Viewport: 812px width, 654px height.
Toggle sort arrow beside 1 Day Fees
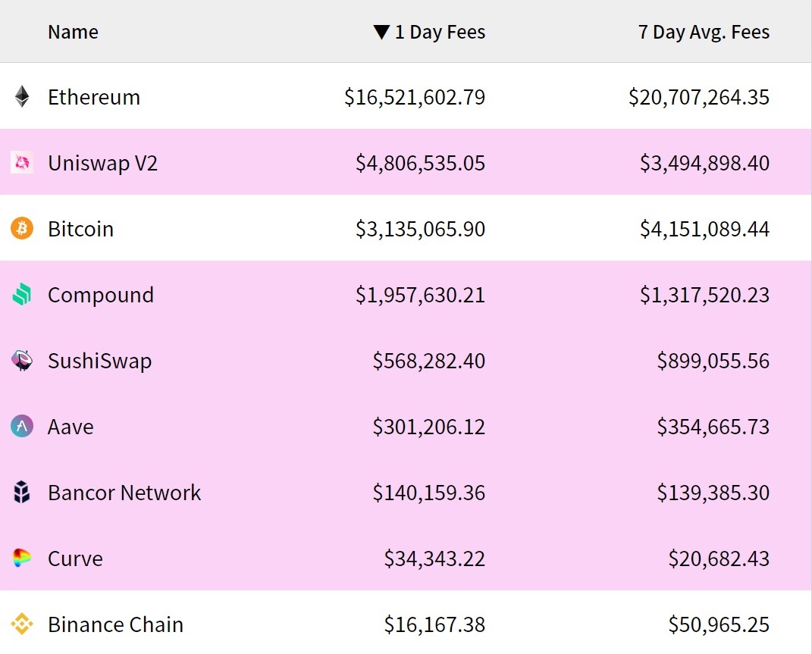381,33
